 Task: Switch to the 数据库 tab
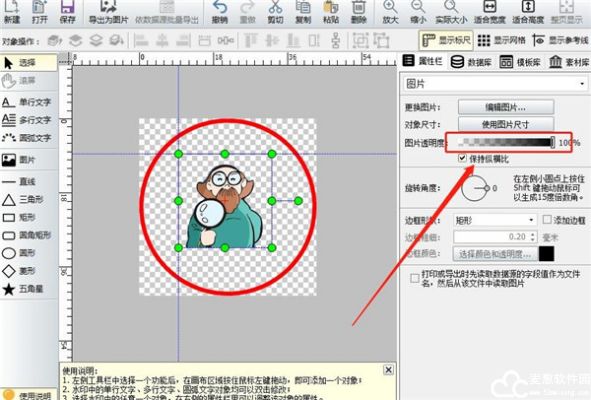pos(472,61)
